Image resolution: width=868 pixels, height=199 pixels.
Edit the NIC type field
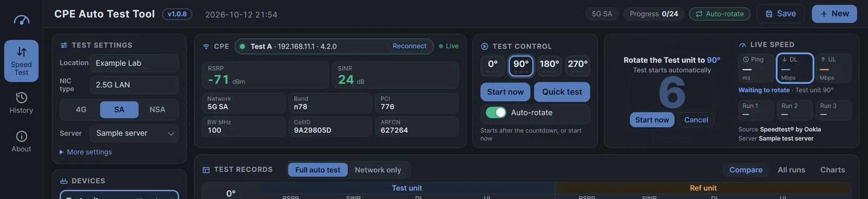pos(135,85)
